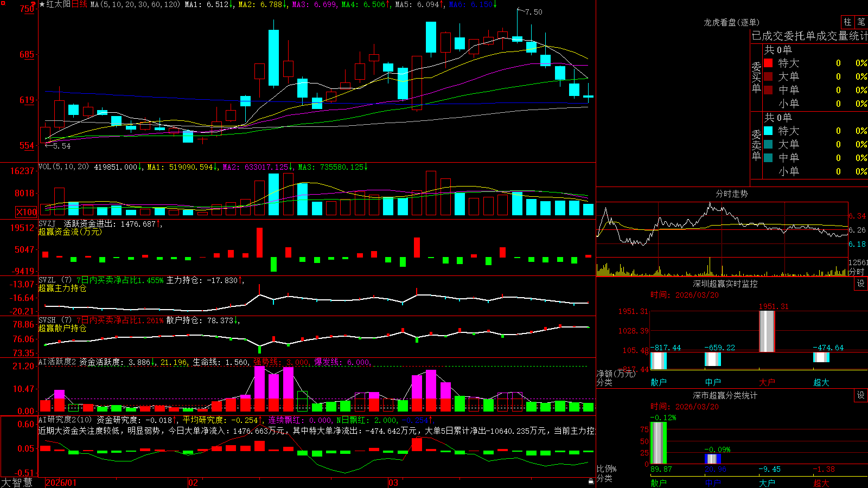Click the SVZJ indicator name

pos(47,223)
